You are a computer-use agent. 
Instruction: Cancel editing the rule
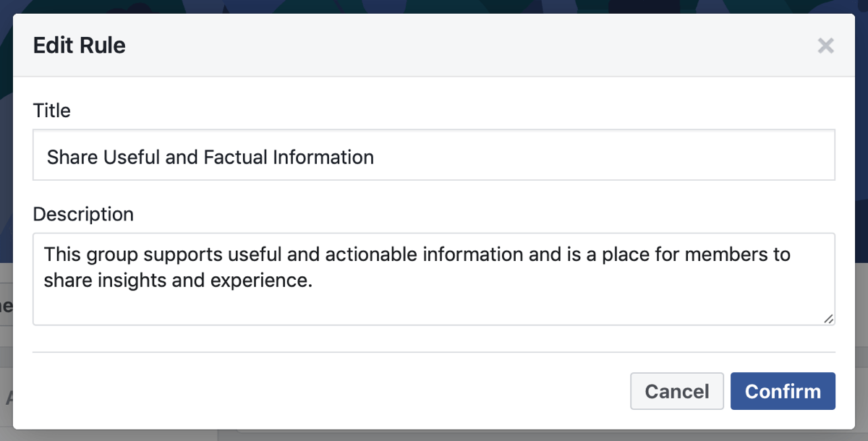[x=677, y=391]
